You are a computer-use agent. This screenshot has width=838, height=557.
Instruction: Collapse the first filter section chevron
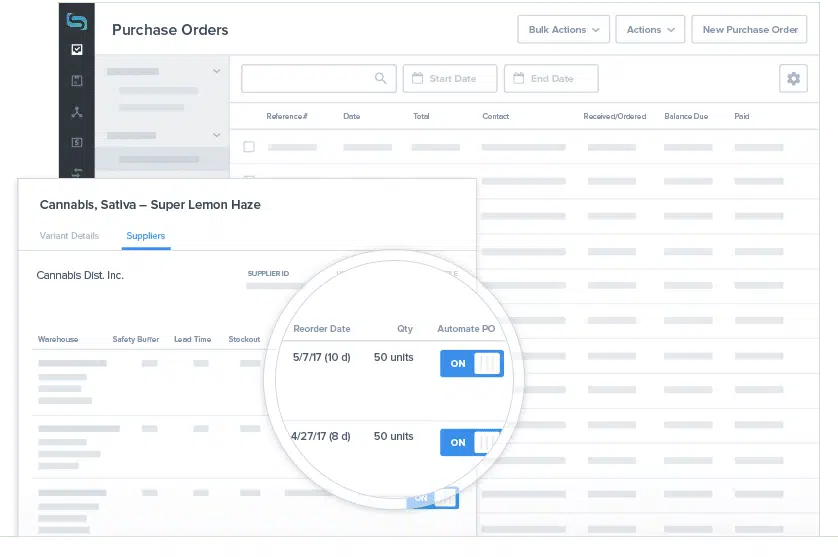[x=217, y=72]
